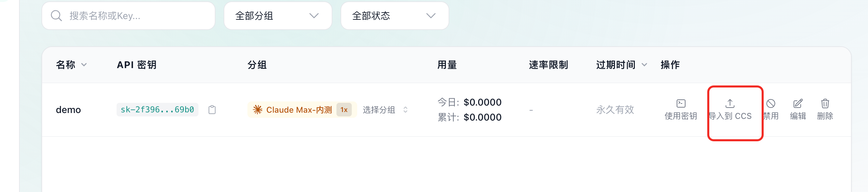Click the search magnifier icon

pyautogui.click(x=56, y=16)
